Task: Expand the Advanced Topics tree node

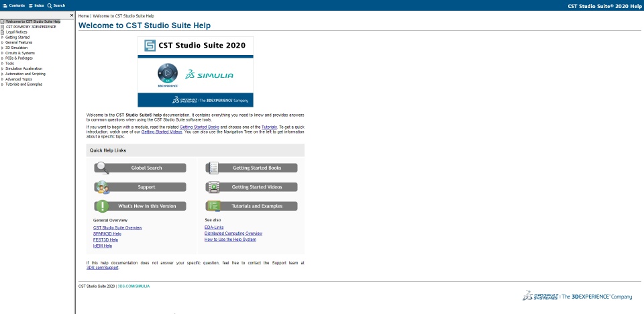Action: point(3,79)
